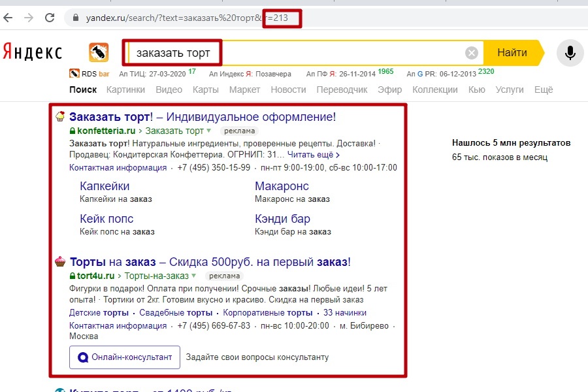The height and width of the screenshot is (392, 588).
Task: Switch to the Картинки tab
Action: [125, 90]
